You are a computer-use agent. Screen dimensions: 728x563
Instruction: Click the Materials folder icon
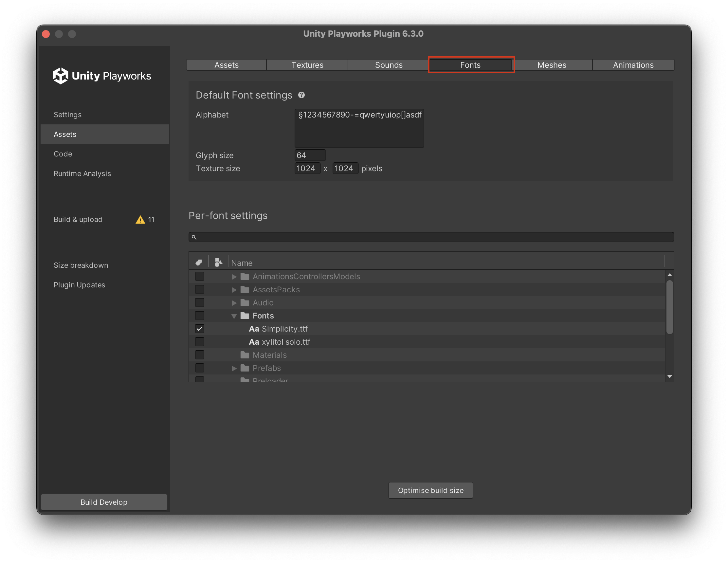pyautogui.click(x=245, y=355)
